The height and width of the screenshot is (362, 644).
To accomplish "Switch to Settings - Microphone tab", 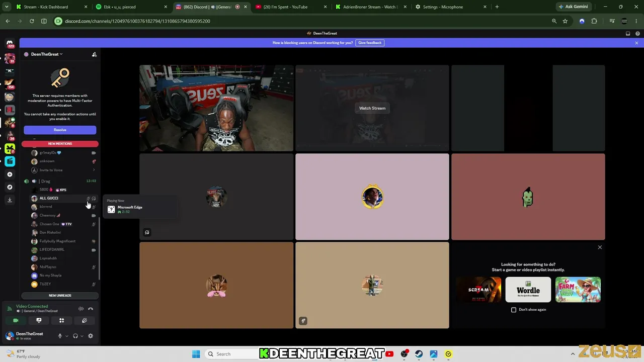I will [x=450, y=7].
